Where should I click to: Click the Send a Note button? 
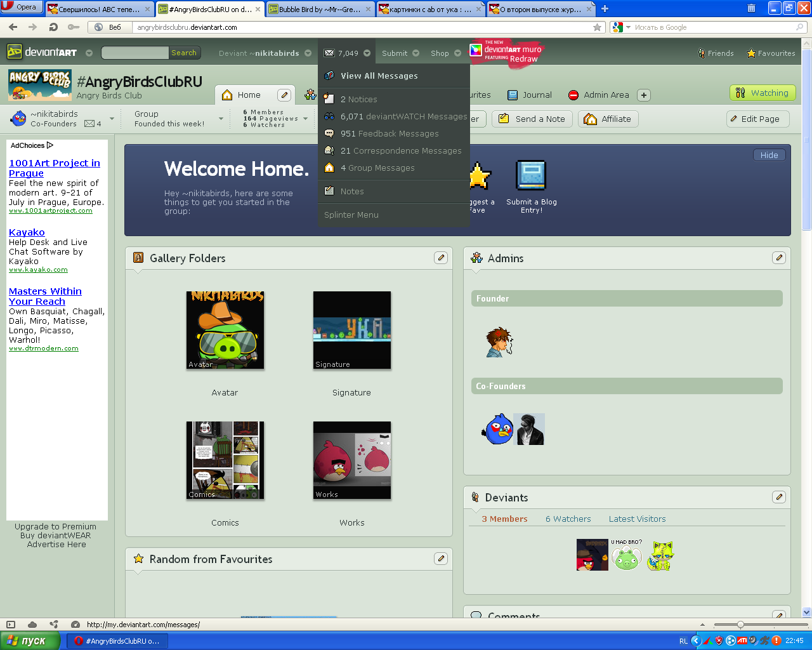pyautogui.click(x=532, y=119)
